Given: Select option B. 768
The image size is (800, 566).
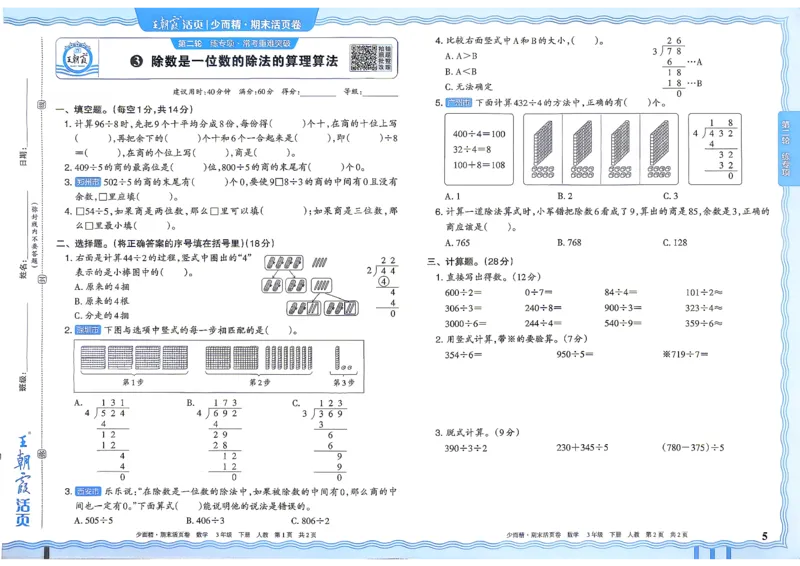Looking at the screenshot, I should click(569, 242).
